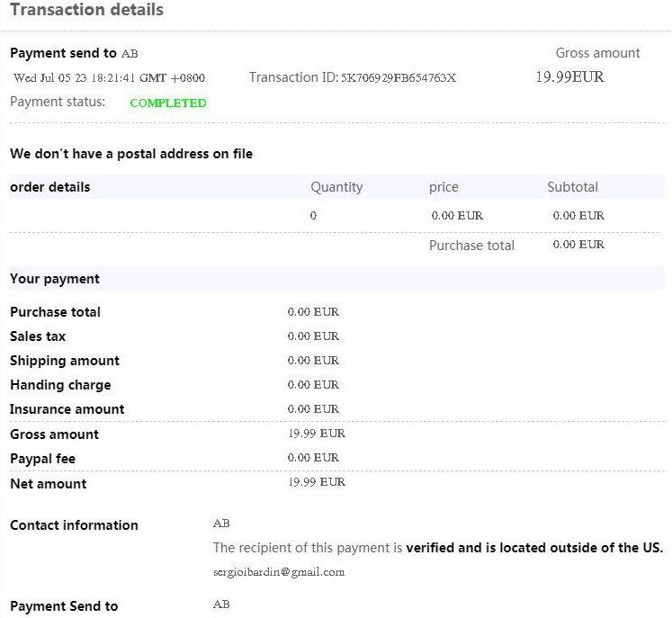Click the Paypal fee row label
This screenshot has width=672, height=618.
[42, 459]
